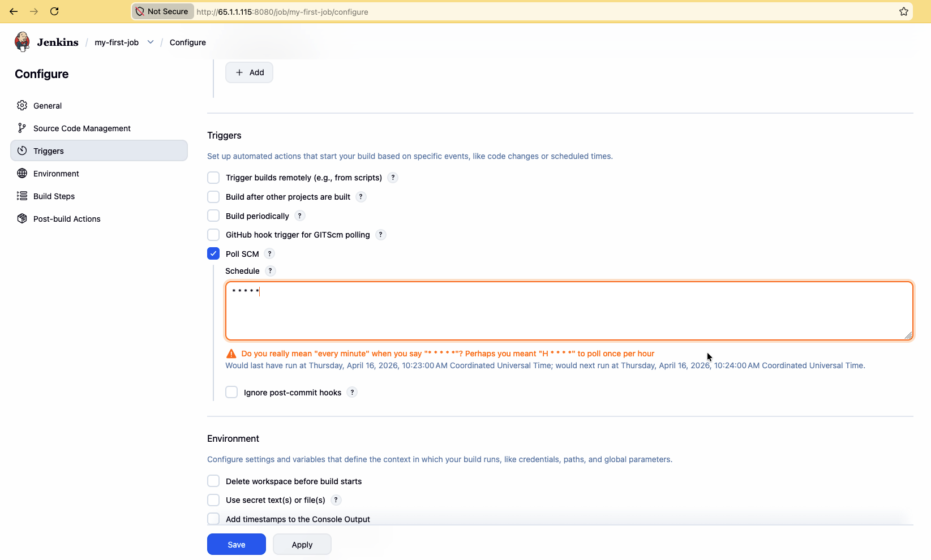Grab the Schedule textarea resize handle
This screenshot has width=931, height=560.
pos(908,336)
